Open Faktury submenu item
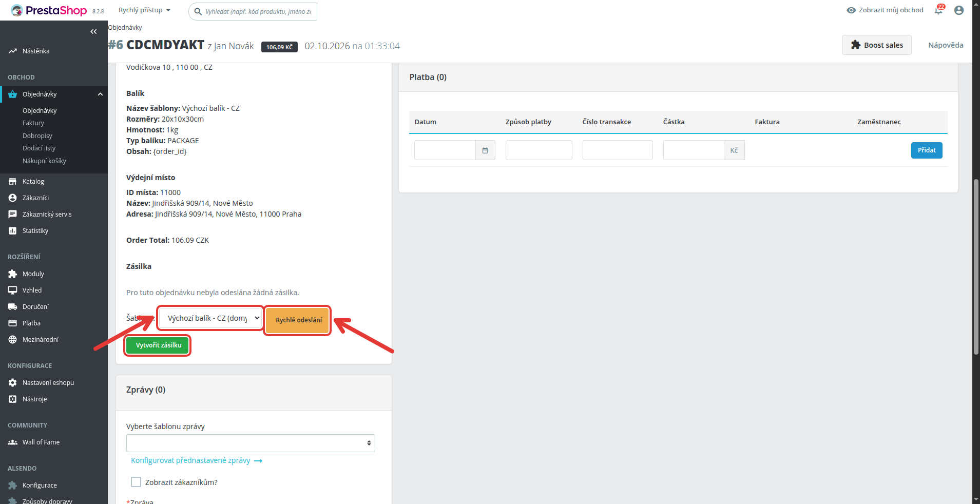980x504 pixels. (x=33, y=123)
